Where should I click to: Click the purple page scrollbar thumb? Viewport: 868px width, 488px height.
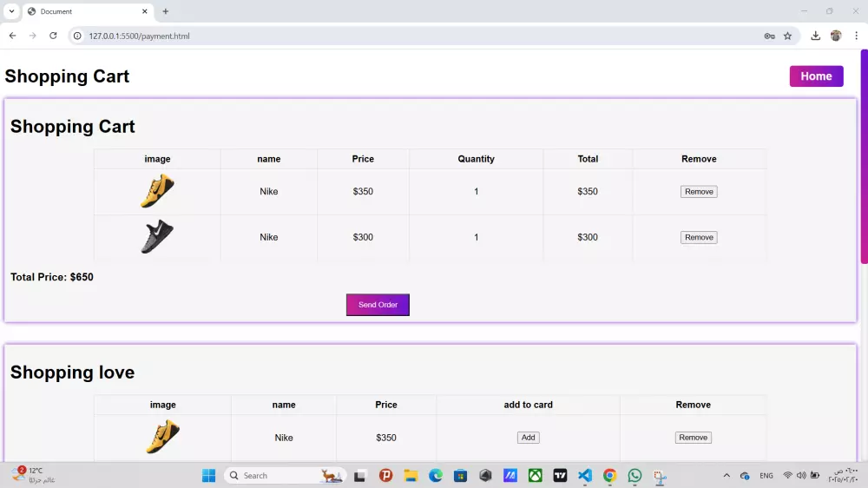click(864, 157)
